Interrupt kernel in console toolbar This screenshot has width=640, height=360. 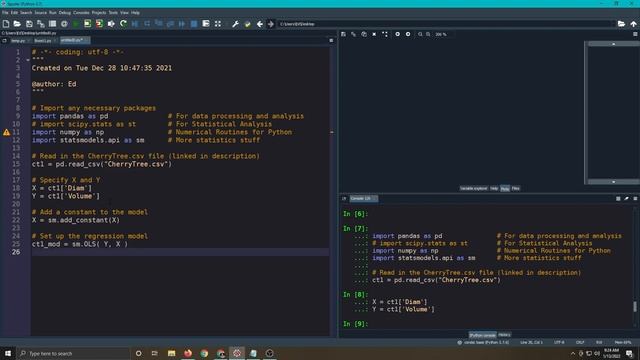click(618, 199)
